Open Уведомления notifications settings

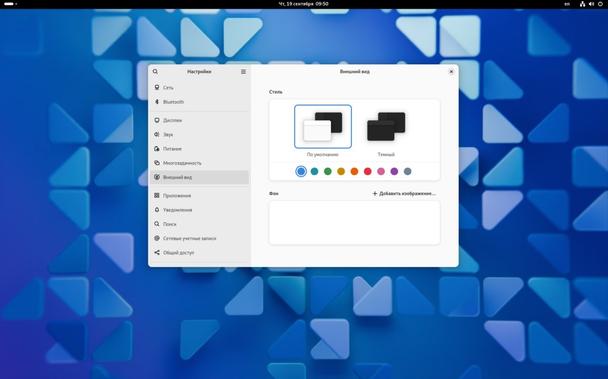click(200, 209)
